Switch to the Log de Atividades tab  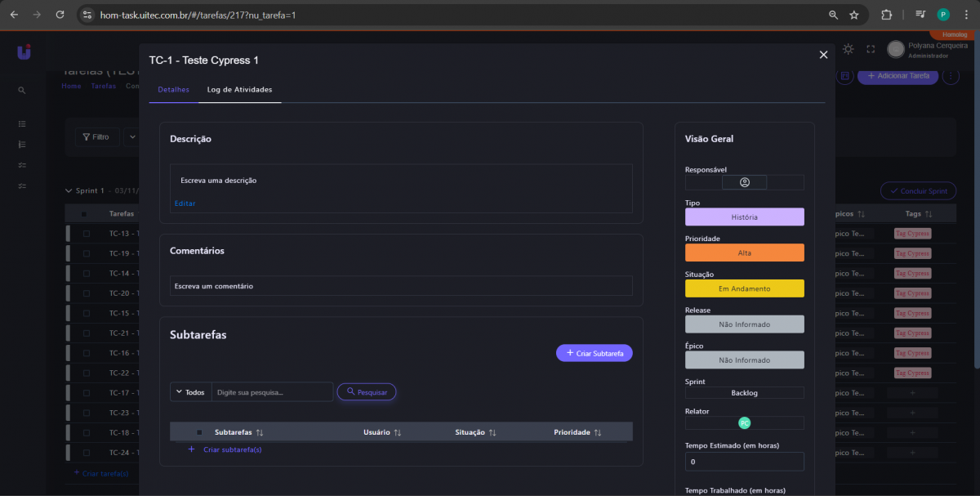pyautogui.click(x=239, y=90)
